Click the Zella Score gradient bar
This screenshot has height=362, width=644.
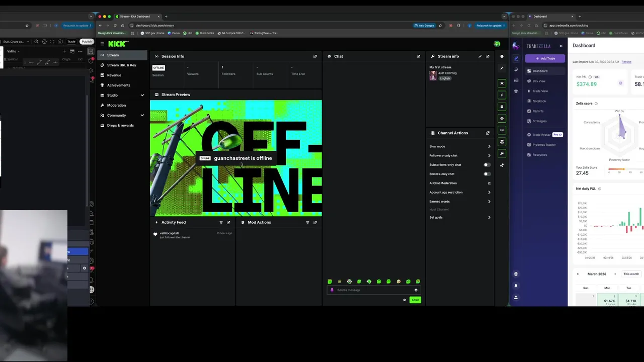click(626, 170)
